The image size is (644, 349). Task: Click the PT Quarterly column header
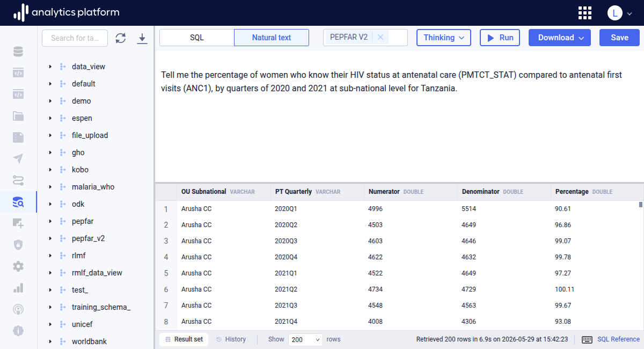click(317, 192)
